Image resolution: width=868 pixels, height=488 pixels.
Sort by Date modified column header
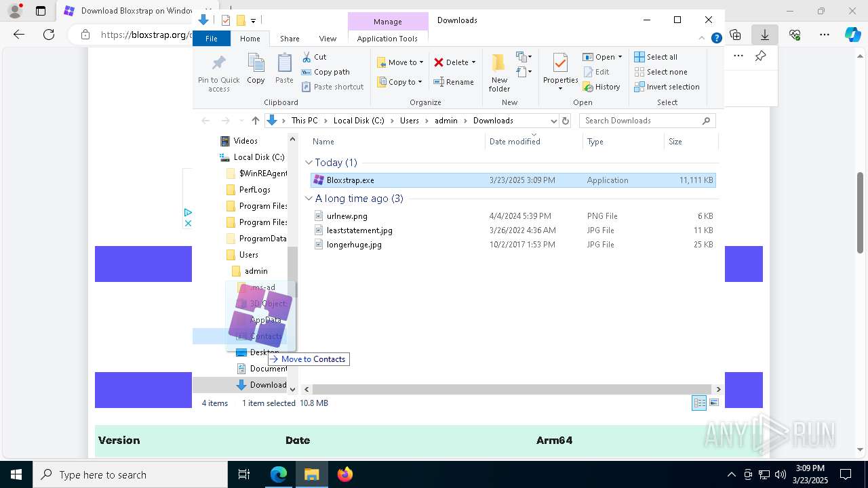tap(515, 142)
